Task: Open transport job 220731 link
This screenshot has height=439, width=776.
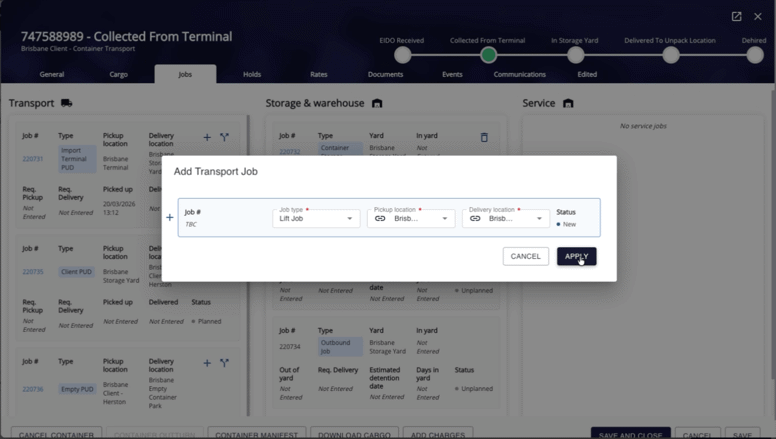Action: (x=33, y=159)
